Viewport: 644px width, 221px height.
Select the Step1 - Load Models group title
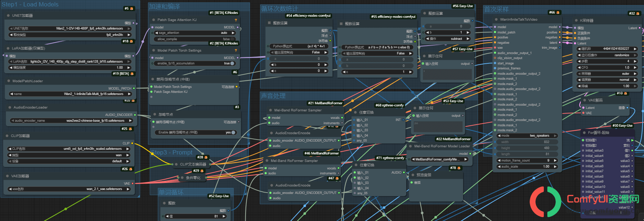coord(30,4)
